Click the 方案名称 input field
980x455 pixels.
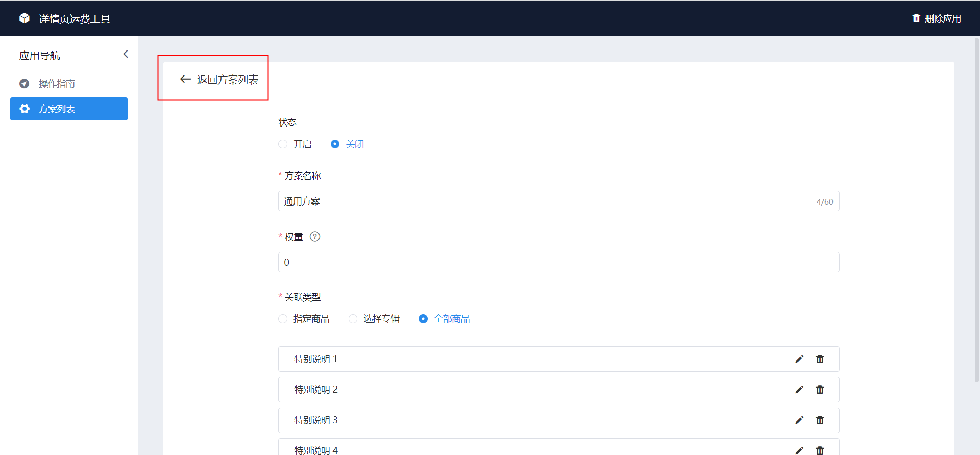click(558, 201)
